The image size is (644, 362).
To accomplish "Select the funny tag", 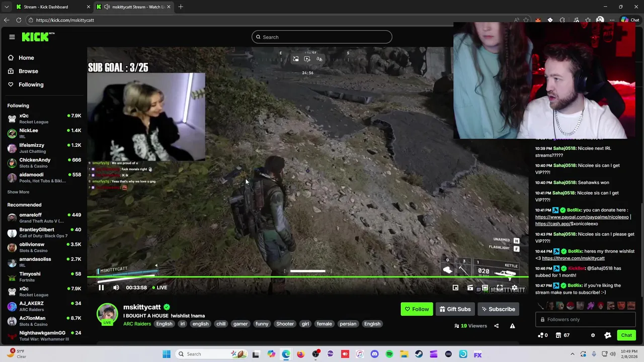I will (x=262, y=324).
